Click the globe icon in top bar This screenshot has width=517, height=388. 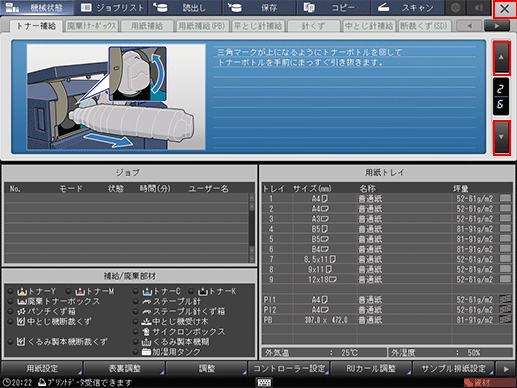(x=456, y=7)
